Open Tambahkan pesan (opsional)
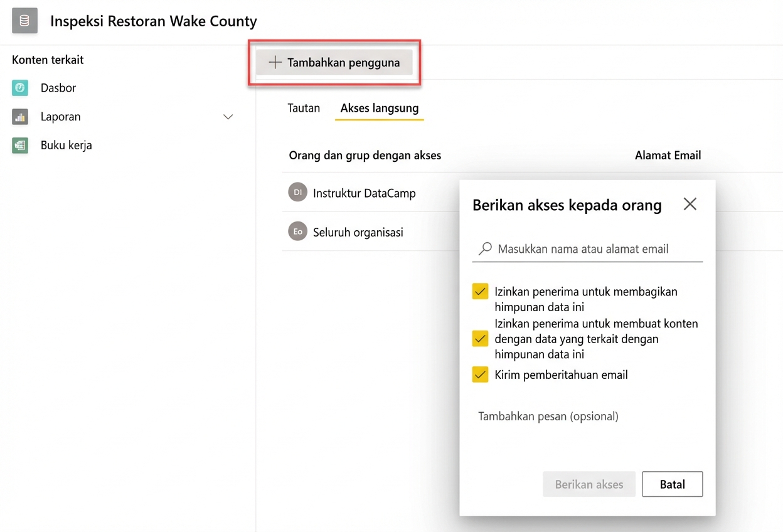Image resolution: width=783 pixels, height=532 pixels. [548, 416]
